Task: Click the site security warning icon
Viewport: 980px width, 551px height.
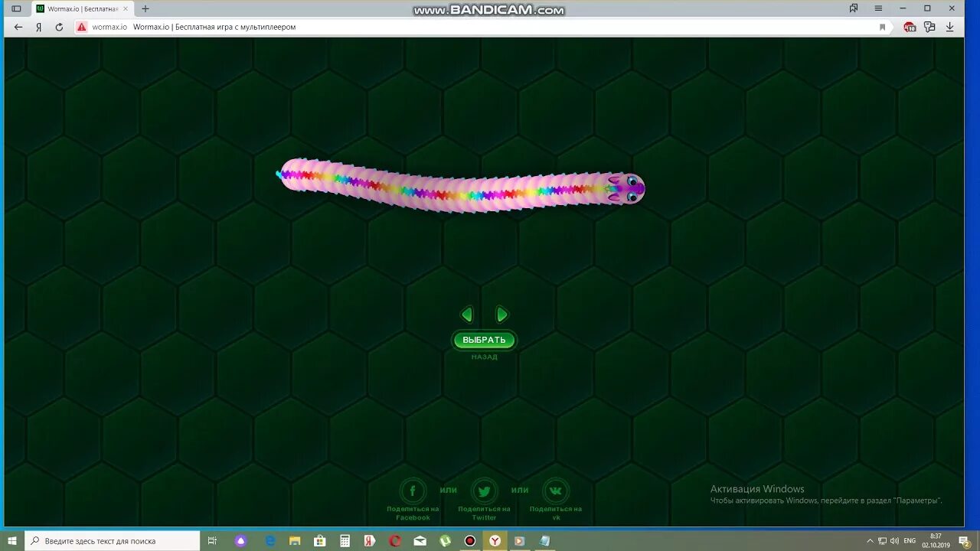Action: [82, 27]
